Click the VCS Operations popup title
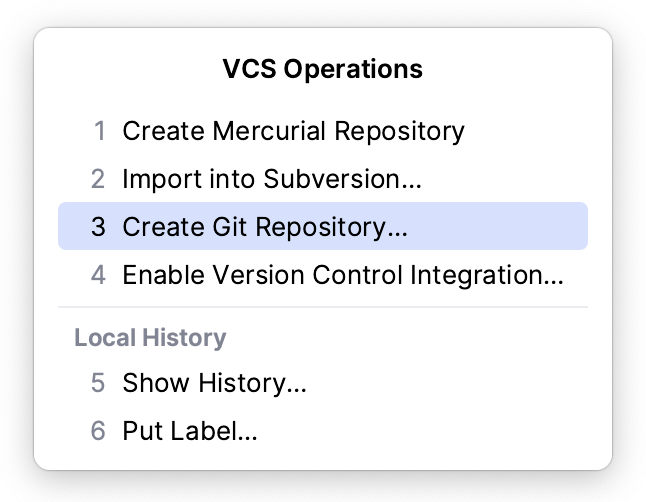Screen dimensions: 646x502 [322, 69]
